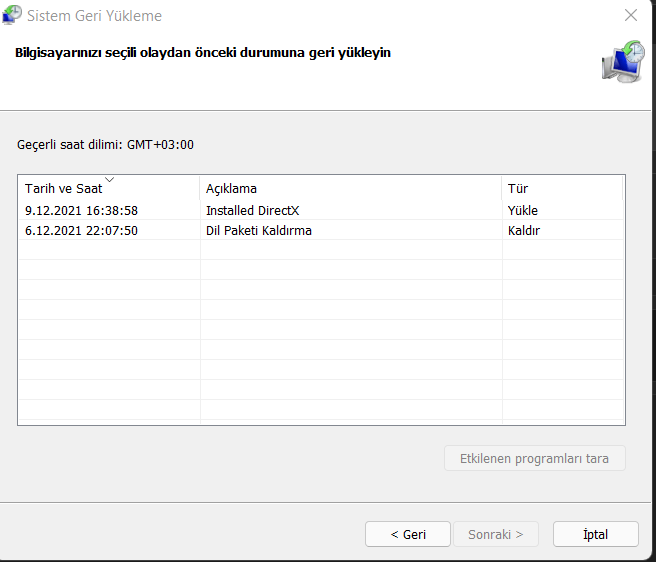Select the 6.12.2021 22:07:50 restore point
This screenshot has height=562, width=656.
[x=81, y=231]
